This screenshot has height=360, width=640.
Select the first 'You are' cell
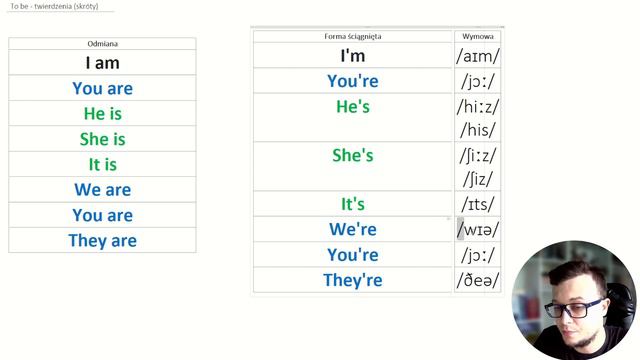pos(102,88)
